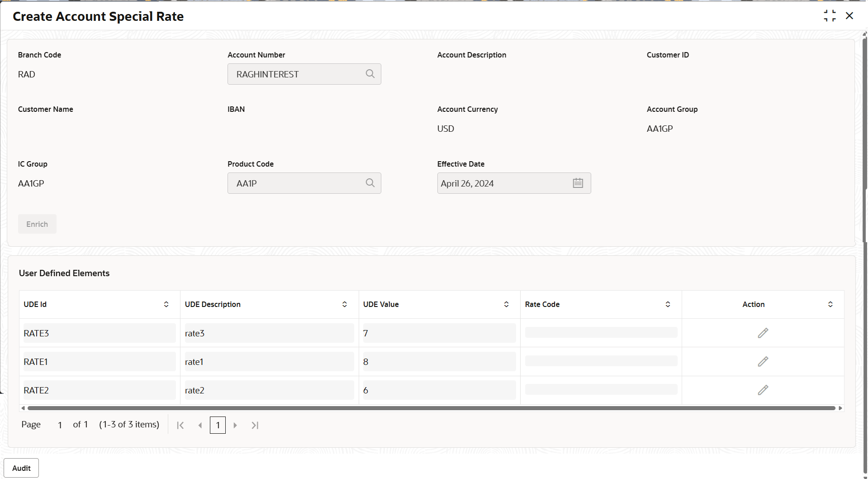The width and height of the screenshot is (868, 479).
Task: Click the next page arrow
Action: 235,425
